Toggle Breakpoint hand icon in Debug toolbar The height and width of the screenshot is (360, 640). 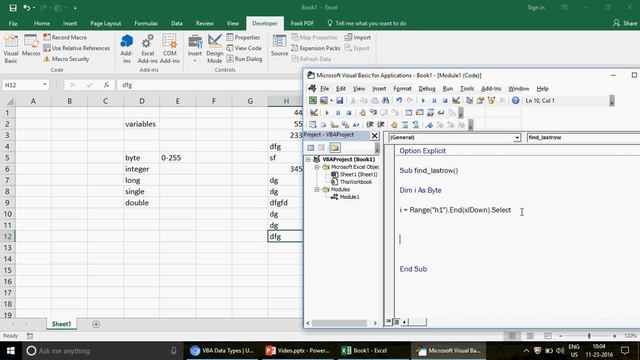[x=362, y=113]
